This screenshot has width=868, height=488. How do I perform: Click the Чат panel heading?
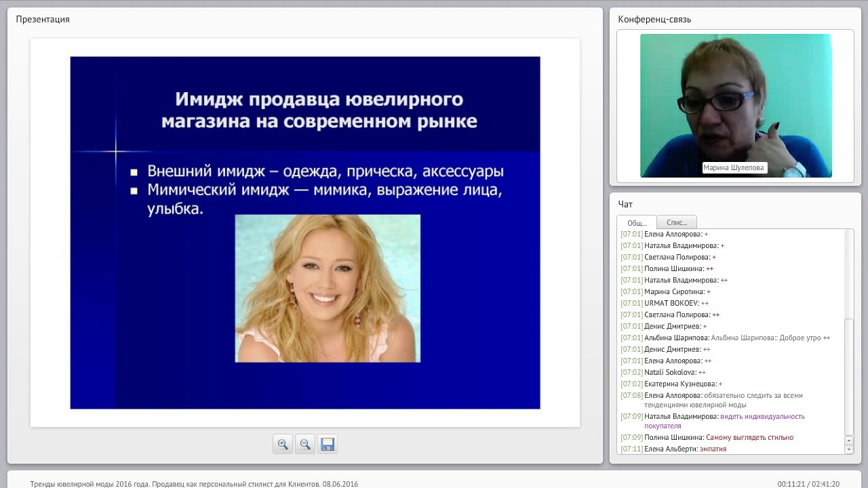pyautogui.click(x=625, y=204)
